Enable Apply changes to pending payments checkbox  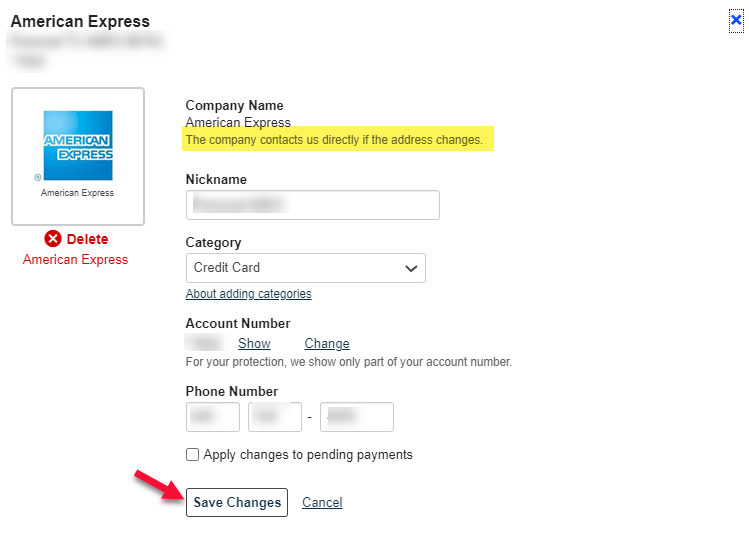point(193,455)
